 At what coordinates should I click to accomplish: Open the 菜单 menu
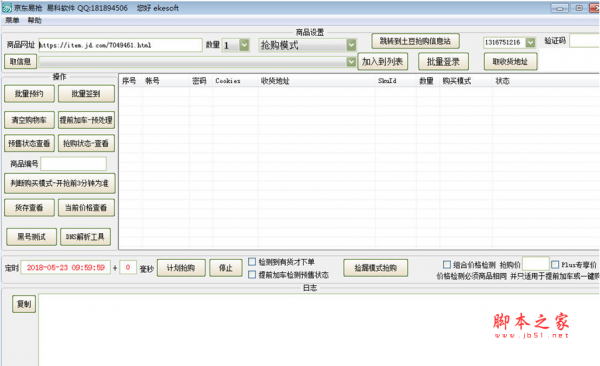point(12,20)
